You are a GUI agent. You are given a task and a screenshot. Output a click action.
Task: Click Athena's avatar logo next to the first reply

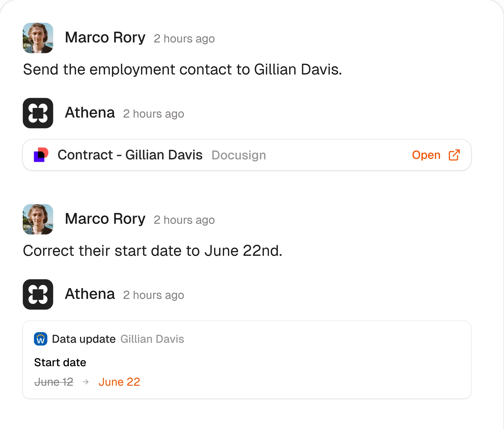[x=38, y=113]
